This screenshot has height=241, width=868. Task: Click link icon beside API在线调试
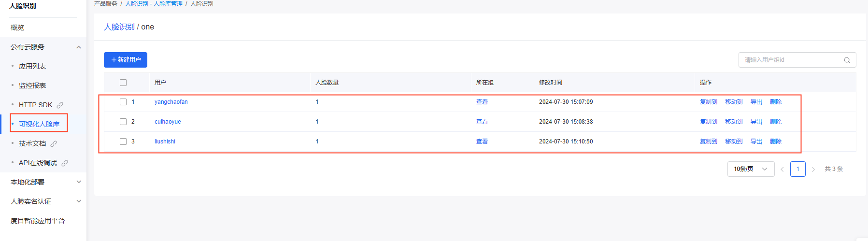pyautogui.click(x=64, y=163)
